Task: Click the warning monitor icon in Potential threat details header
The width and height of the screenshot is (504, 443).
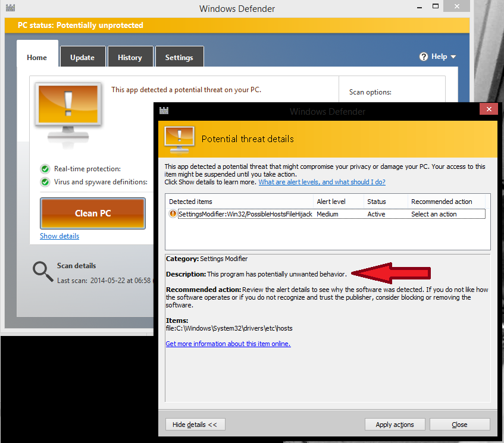Action: [x=179, y=140]
